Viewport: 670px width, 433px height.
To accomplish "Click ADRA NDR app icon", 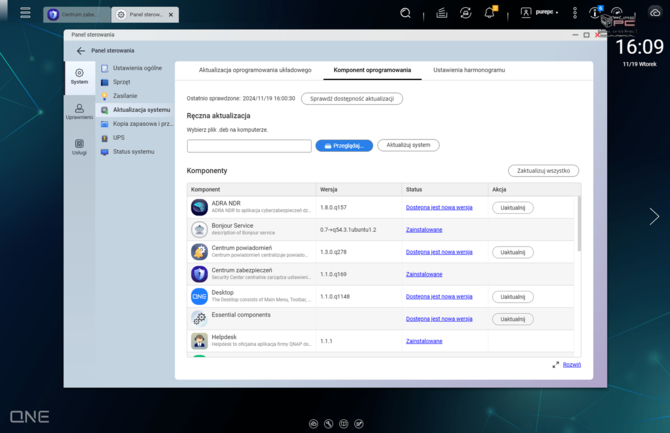I will [x=199, y=207].
